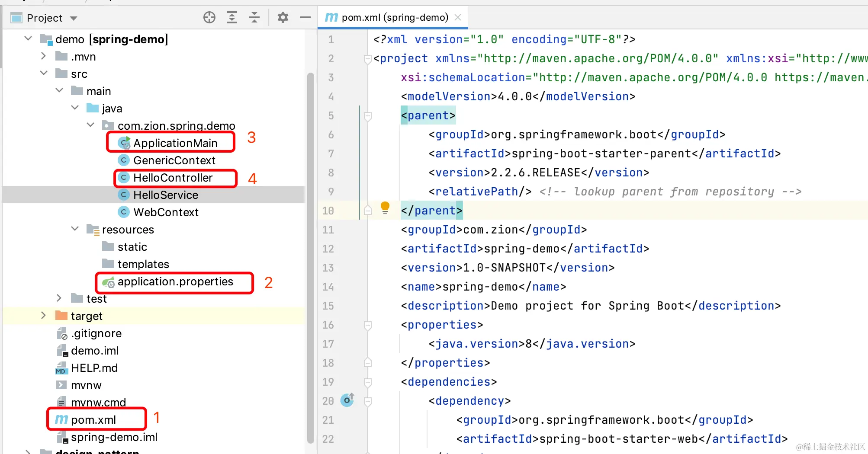The height and width of the screenshot is (454, 868).
Task: Collapse the src folder
Action: pyautogui.click(x=44, y=73)
